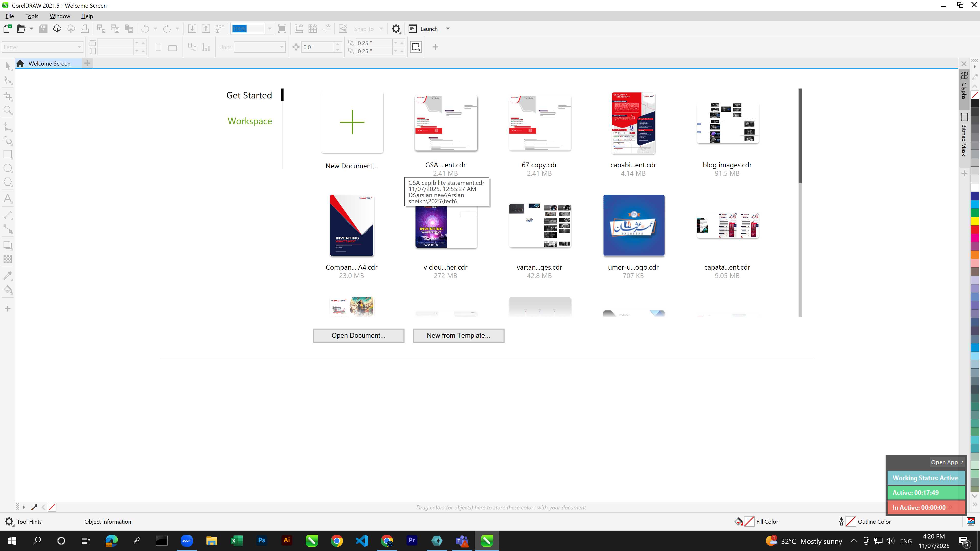The height and width of the screenshot is (551, 980).
Task: Select the Zoom tool in toolbox
Action: (x=8, y=110)
